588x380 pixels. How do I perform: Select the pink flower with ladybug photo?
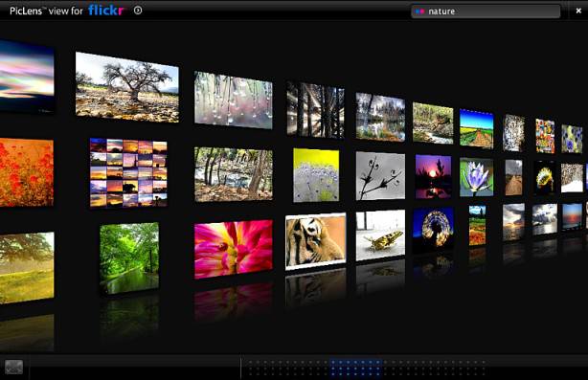click(x=234, y=250)
